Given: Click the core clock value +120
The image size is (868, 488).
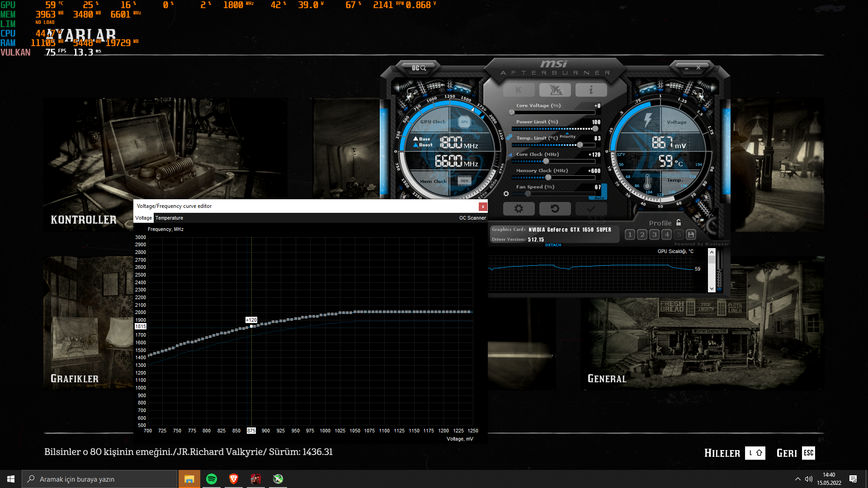Looking at the screenshot, I should [x=594, y=155].
